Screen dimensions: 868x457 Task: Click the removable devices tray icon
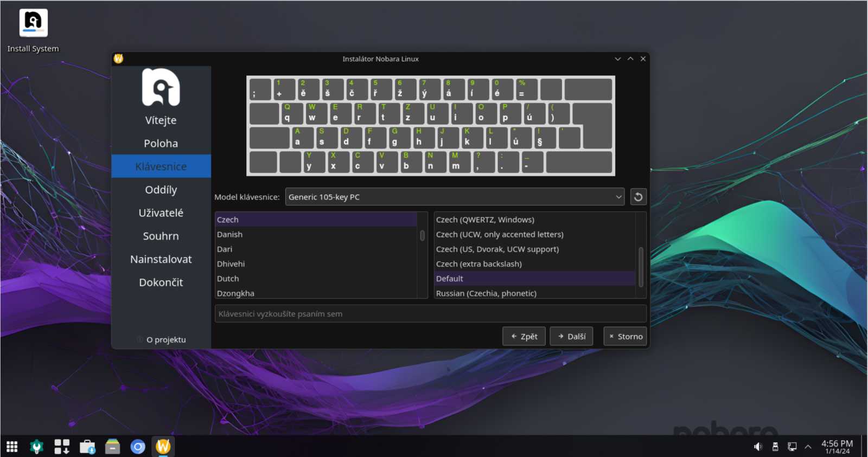(x=775, y=447)
